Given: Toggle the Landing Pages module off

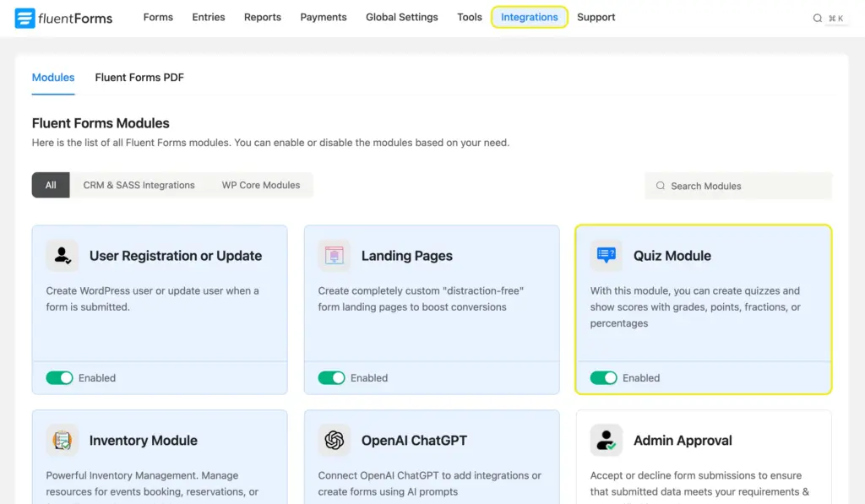Looking at the screenshot, I should (331, 377).
